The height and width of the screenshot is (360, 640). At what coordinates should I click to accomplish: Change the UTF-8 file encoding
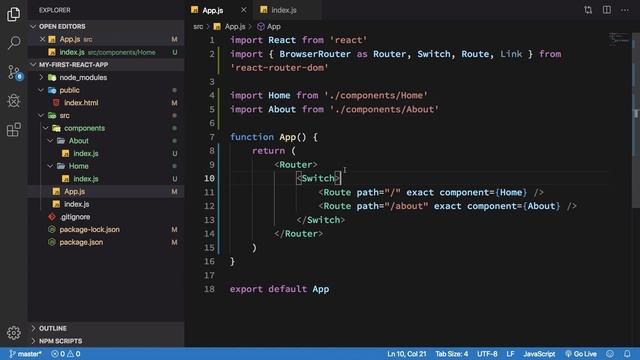(487, 354)
